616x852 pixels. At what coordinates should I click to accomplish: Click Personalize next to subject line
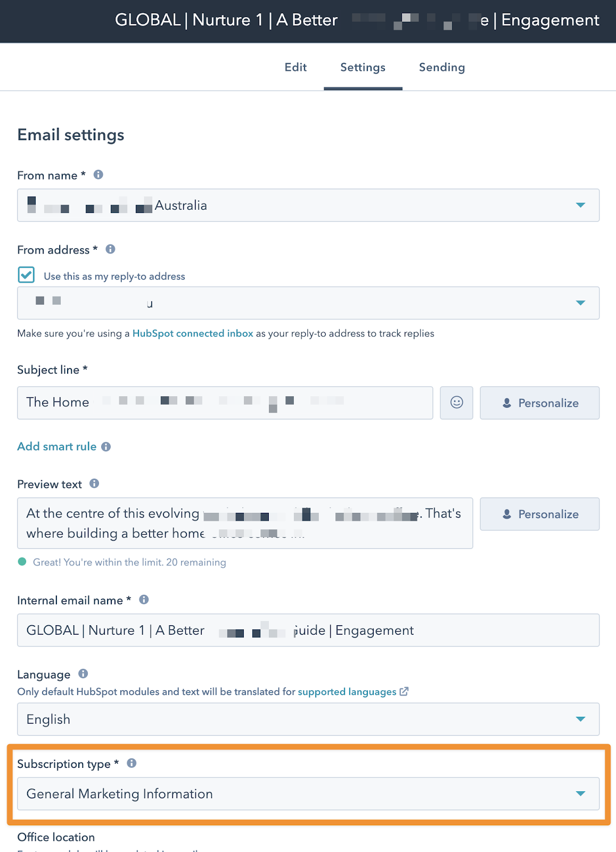[539, 403]
